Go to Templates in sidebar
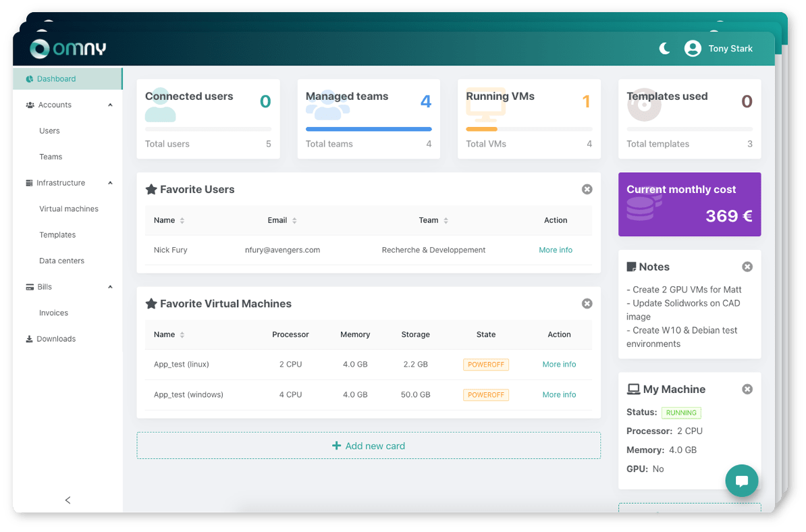The height and width of the screenshot is (532, 806). coord(57,235)
